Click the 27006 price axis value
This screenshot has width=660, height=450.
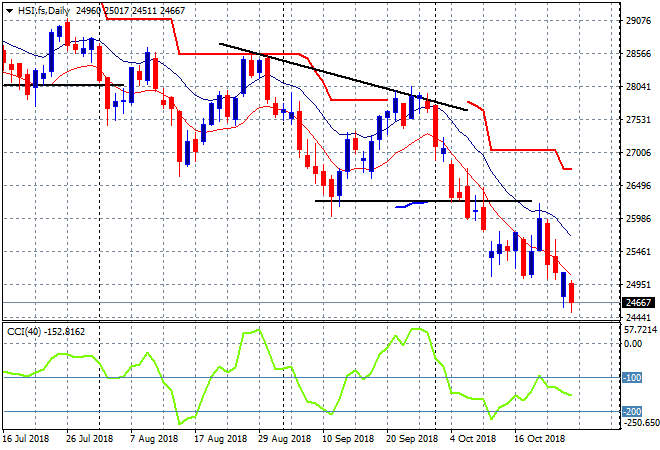pyautogui.click(x=638, y=153)
